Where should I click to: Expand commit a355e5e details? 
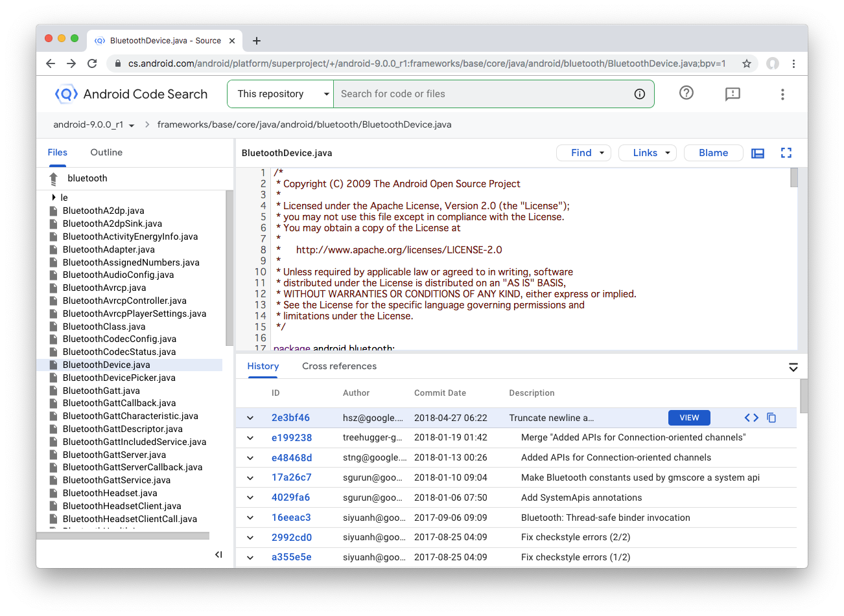click(x=250, y=557)
